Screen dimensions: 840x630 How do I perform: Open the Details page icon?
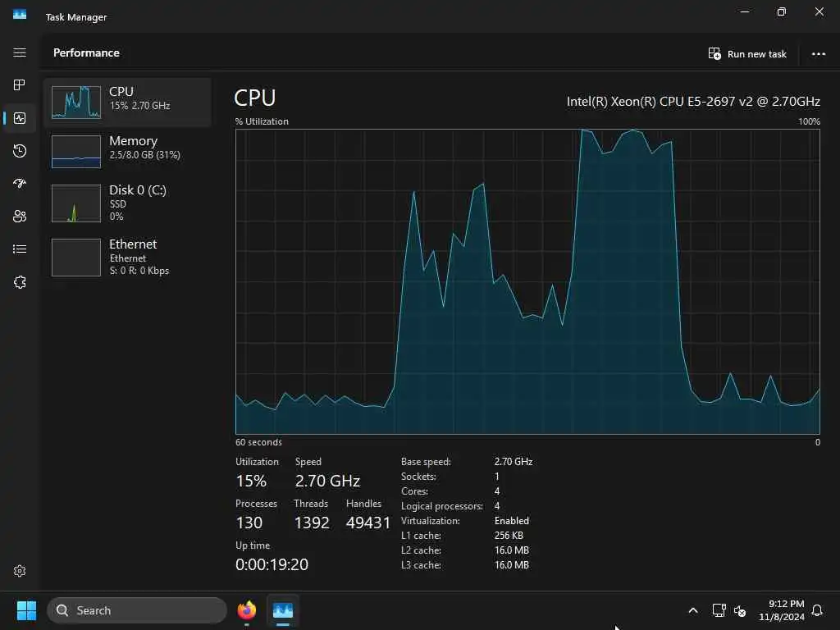20,249
